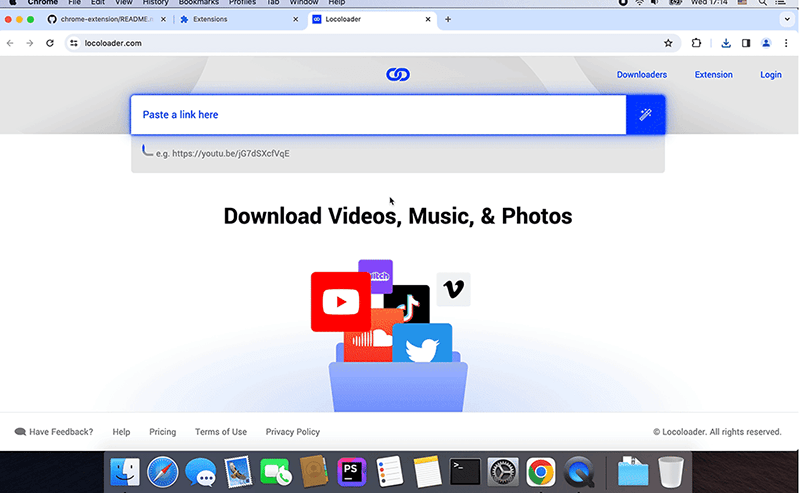800x493 pixels.
Task: Reload the locoloader.com page
Action: click(49, 43)
